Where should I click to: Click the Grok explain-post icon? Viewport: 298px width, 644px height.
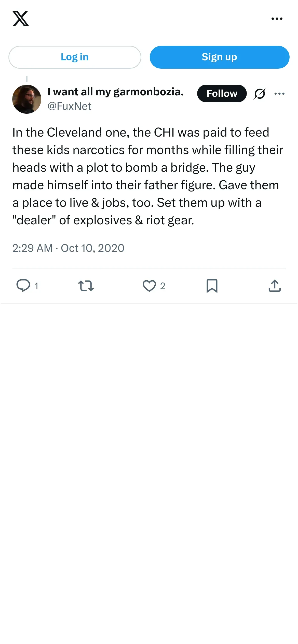pos(260,94)
